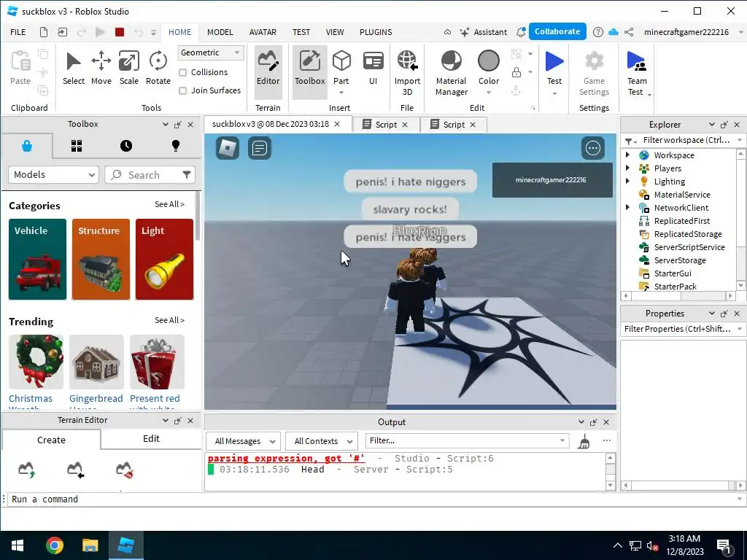Expand the Players tree node
The height and width of the screenshot is (560, 747).
click(627, 168)
